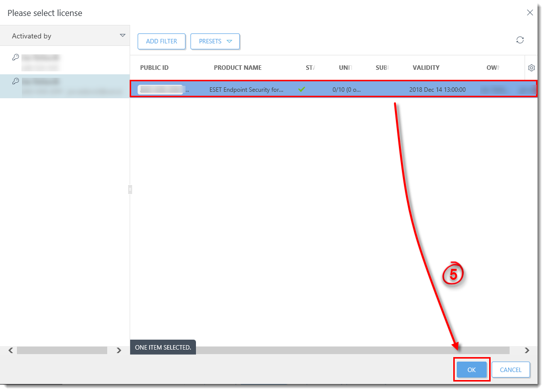Click the panel splitter handle
Image resolution: width=545 pixels, height=392 pixels.
click(130, 189)
